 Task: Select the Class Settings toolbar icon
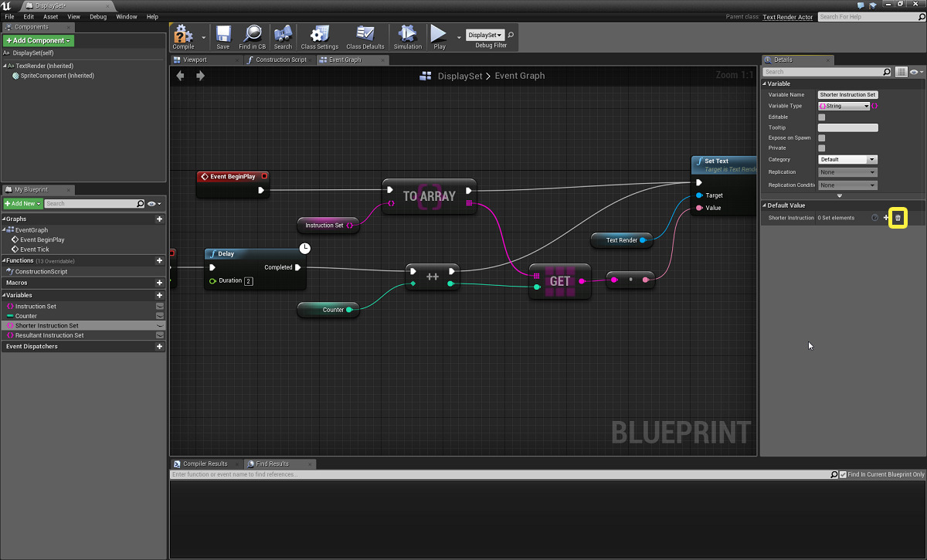[x=318, y=36]
